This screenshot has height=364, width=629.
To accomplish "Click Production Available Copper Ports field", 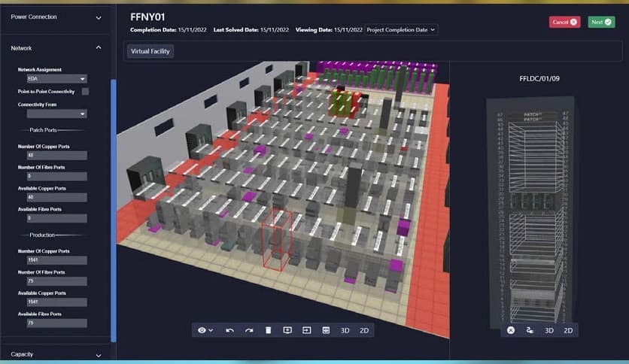I will pyautogui.click(x=56, y=302).
